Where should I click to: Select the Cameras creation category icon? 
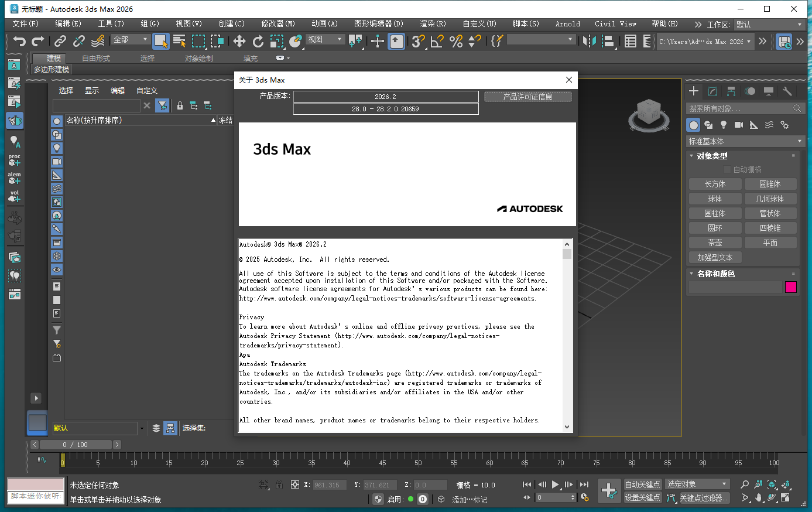(739, 125)
